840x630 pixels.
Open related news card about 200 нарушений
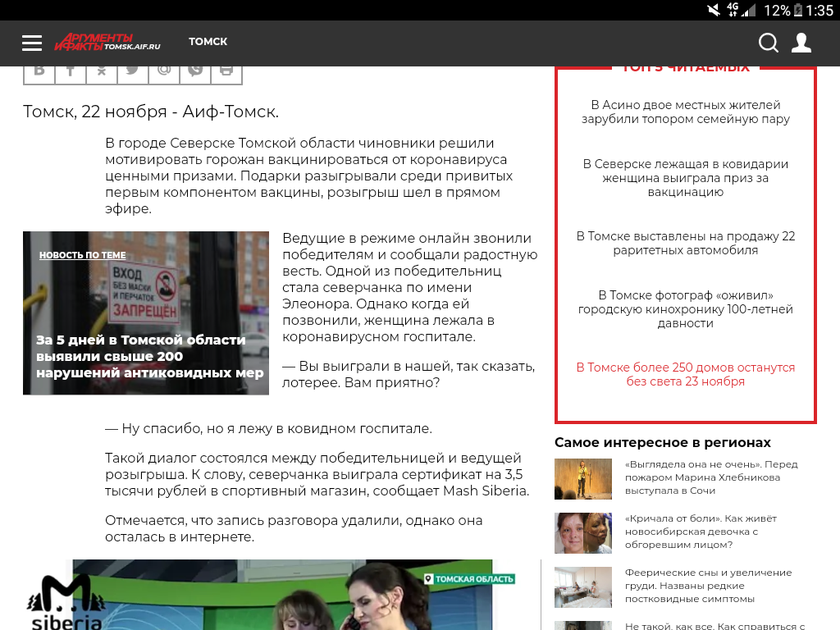click(x=146, y=313)
